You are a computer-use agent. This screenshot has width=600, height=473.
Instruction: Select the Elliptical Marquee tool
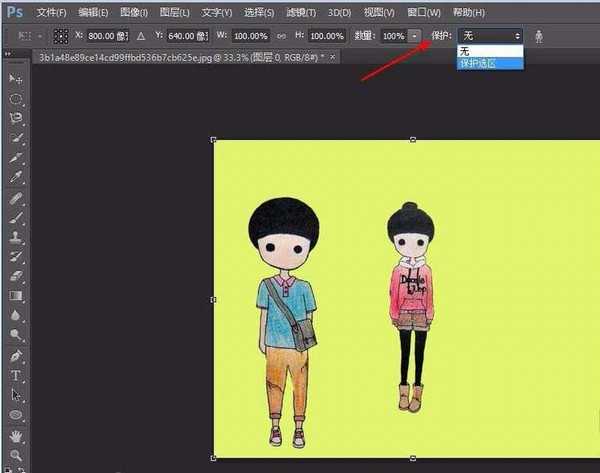16,100
